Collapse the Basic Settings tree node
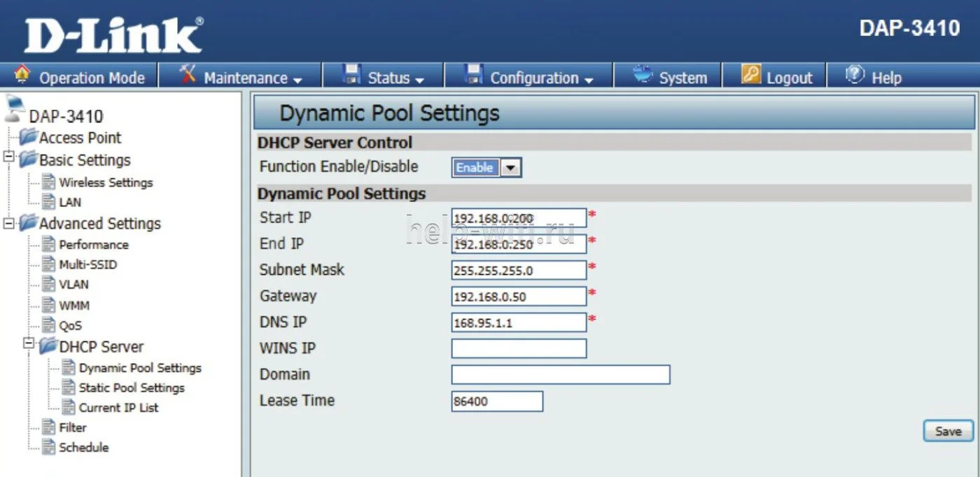 9,157
